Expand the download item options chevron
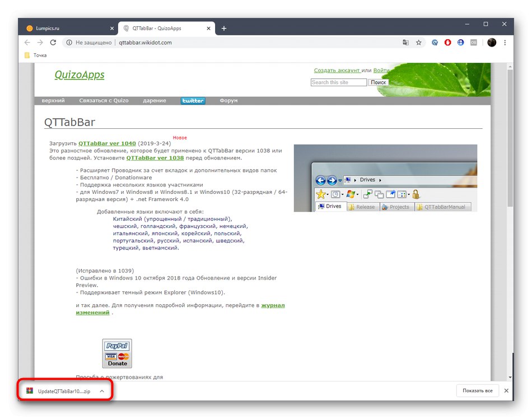Image resolution: width=532 pixels, height=419 pixels. pos(102,391)
